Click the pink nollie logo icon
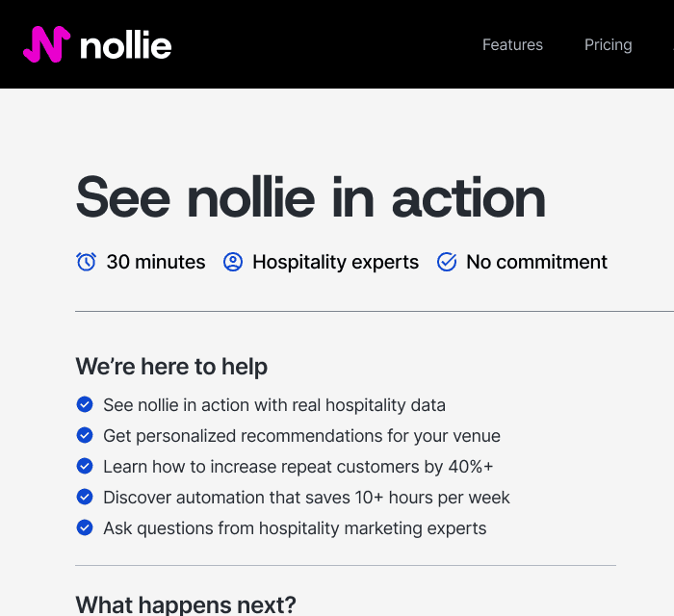Viewport: 674px width, 616px height. tap(46, 44)
